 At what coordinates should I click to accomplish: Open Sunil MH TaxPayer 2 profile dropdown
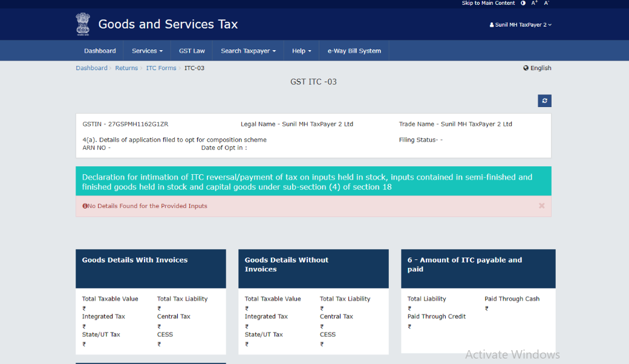click(520, 25)
